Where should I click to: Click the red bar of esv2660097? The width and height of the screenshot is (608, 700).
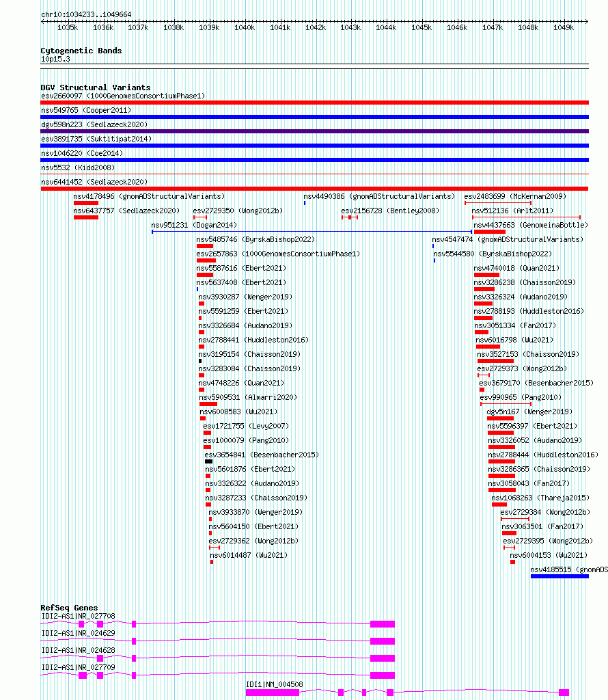tap(314, 103)
